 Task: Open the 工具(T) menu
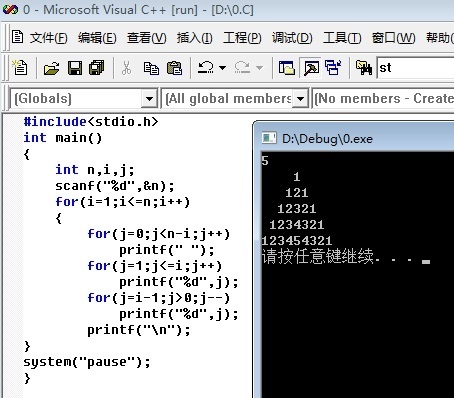[x=342, y=38]
